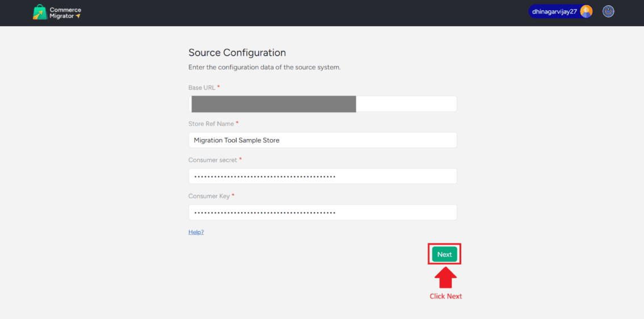This screenshot has width=644, height=319.
Task: Click the Consumer Key label
Action: (209, 196)
